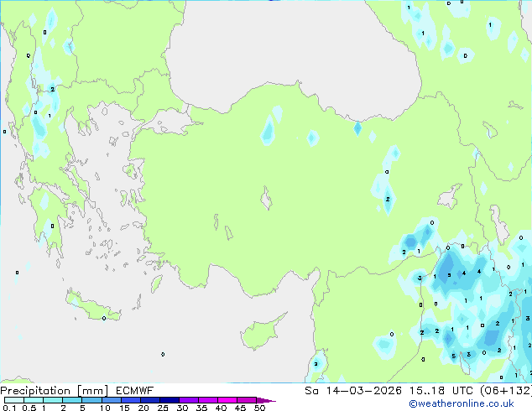
Task: Click the 'ECMWF' model label
Action: click(135, 391)
